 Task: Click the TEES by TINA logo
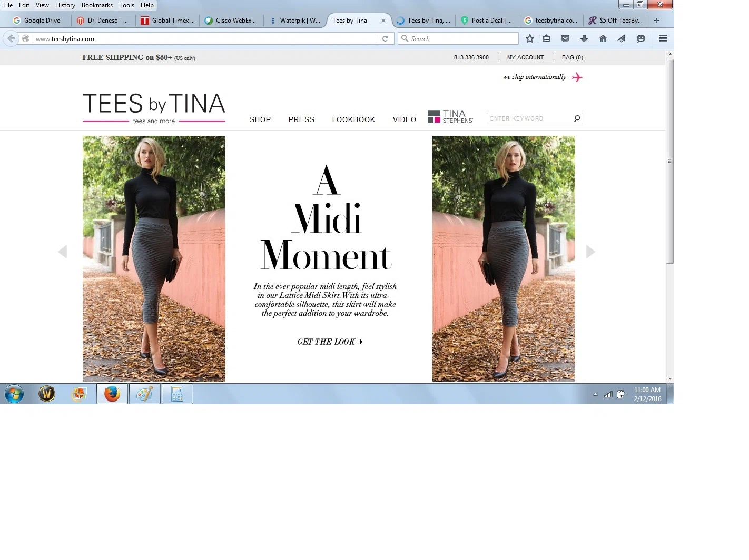(154, 108)
